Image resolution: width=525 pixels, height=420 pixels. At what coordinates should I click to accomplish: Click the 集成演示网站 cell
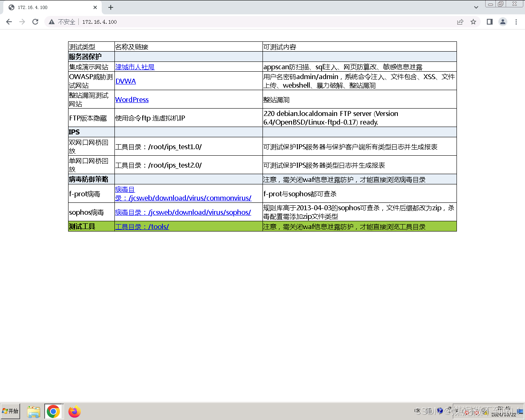[x=91, y=67]
